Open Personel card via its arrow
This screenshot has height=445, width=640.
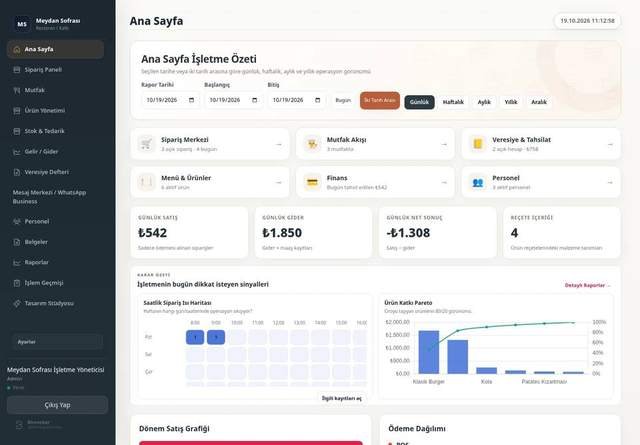(610, 182)
